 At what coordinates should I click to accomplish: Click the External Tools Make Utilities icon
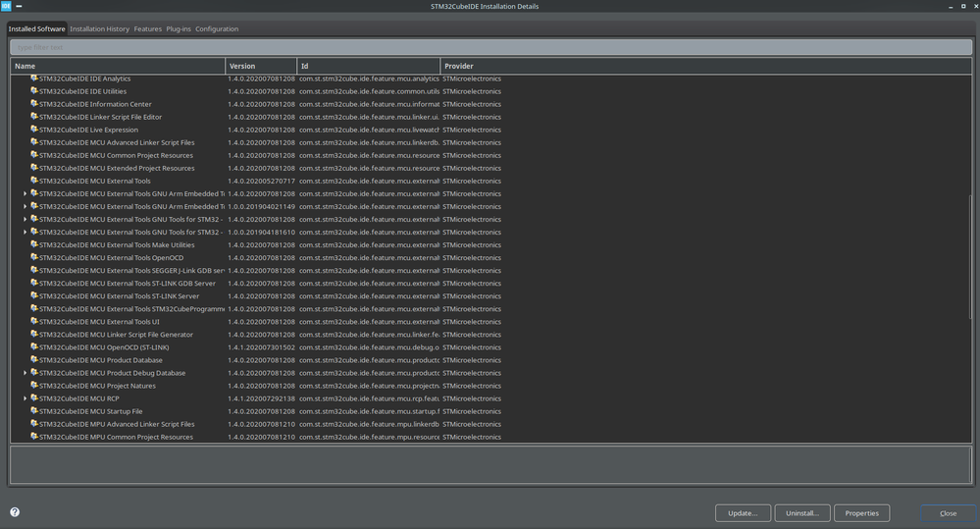(34, 244)
